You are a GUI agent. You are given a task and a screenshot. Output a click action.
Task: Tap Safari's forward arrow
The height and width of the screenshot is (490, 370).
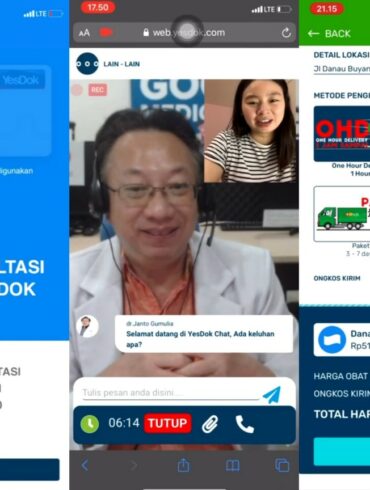tap(134, 465)
